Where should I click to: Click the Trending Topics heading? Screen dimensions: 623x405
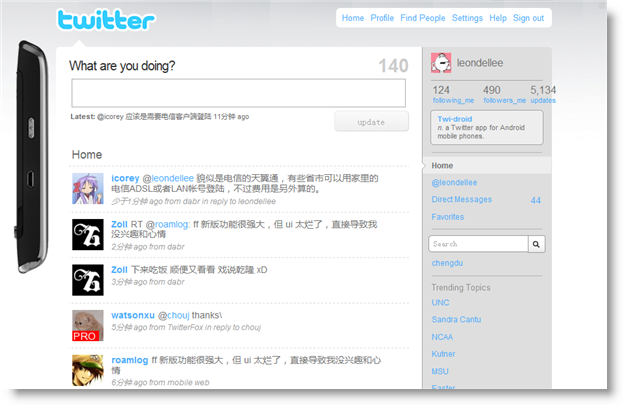point(461,287)
